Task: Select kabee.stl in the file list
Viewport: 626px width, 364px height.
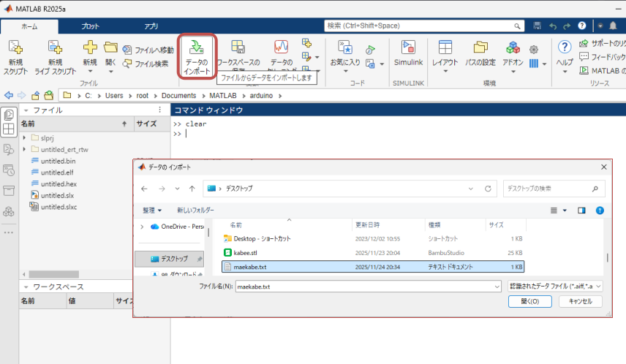Action: click(x=245, y=252)
